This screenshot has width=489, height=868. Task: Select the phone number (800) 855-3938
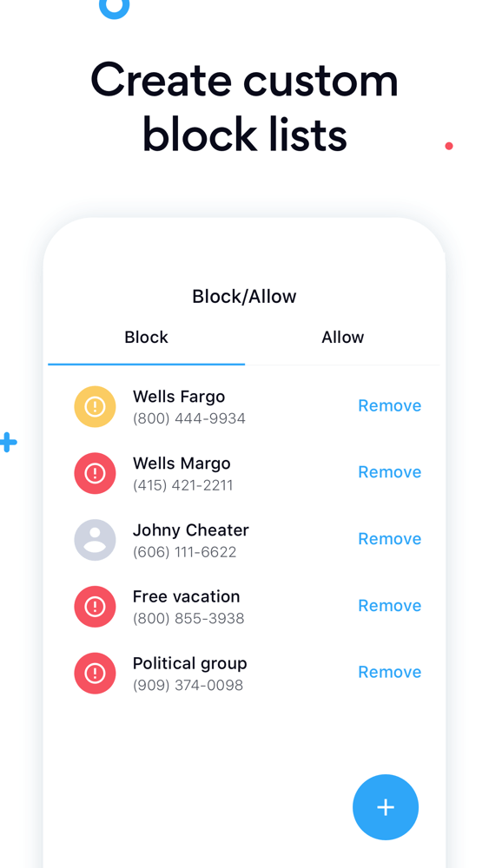188,619
